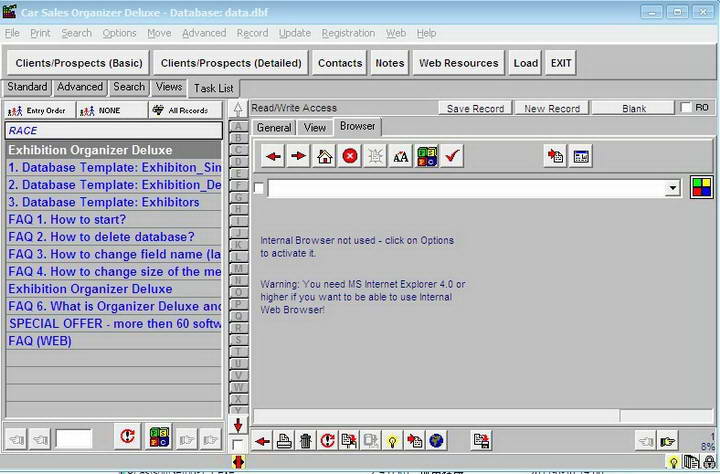The height and width of the screenshot is (474, 720).
Task: Click the red down arrow below the alphabet index
Action: point(238,425)
